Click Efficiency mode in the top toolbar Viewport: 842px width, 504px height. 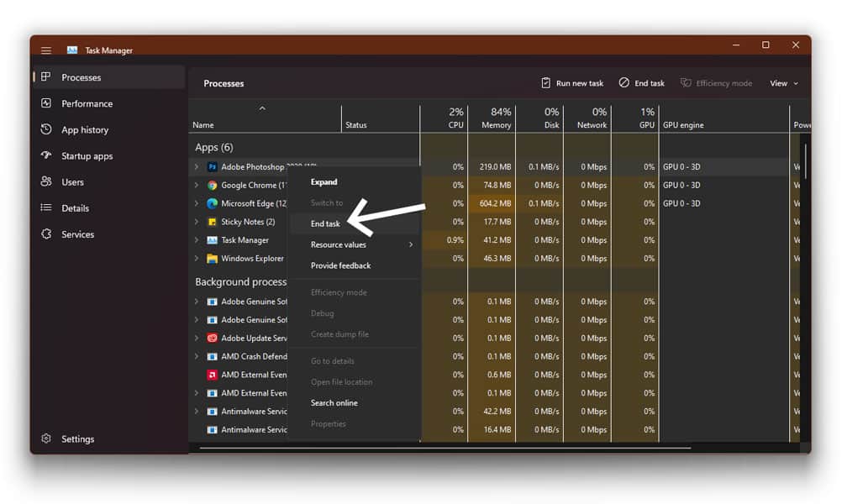(716, 83)
